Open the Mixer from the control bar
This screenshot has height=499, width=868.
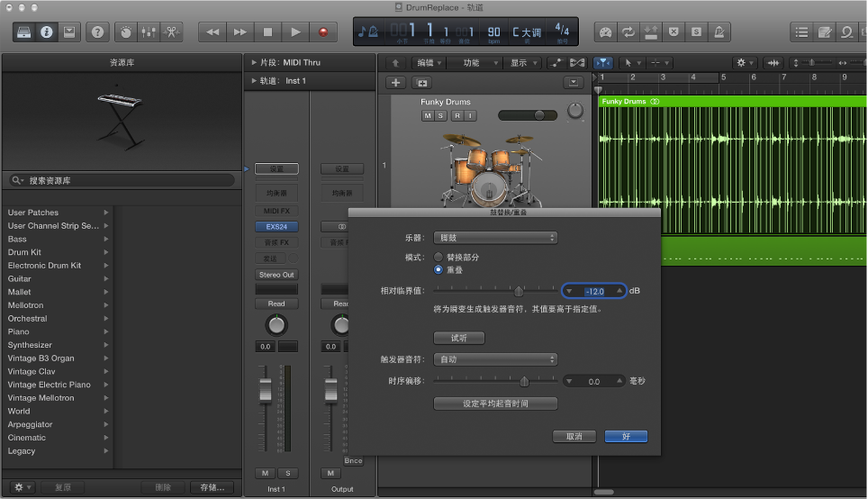(x=149, y=32)
